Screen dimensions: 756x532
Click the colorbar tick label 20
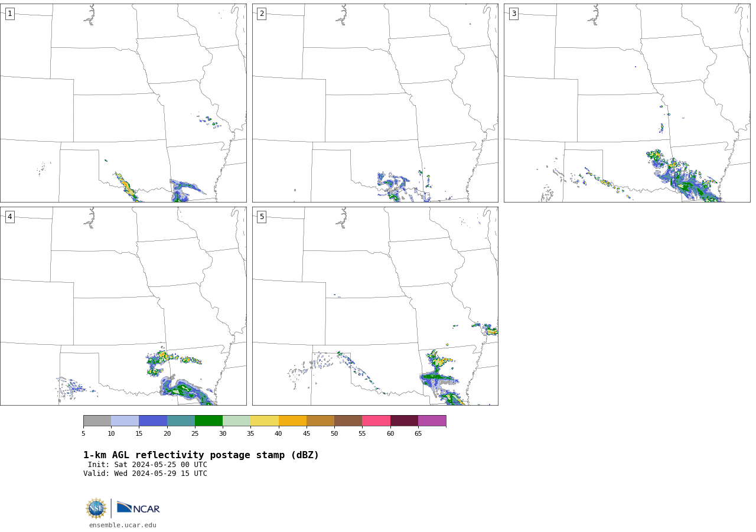click(x=167, y=434)
